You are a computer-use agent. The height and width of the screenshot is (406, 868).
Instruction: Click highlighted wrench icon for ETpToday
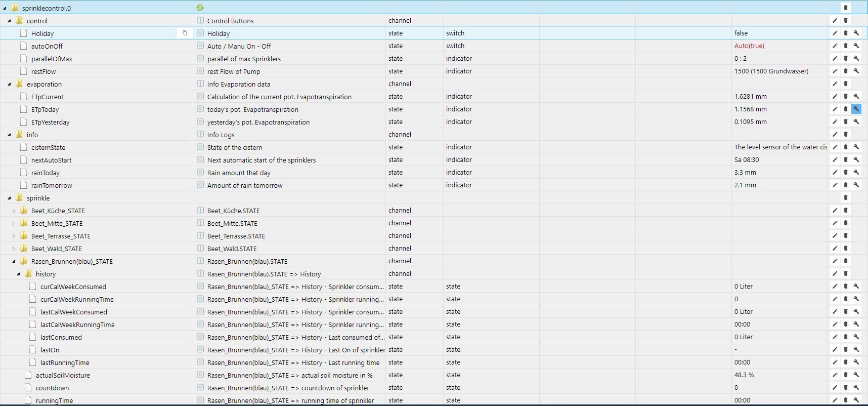point(856,109)
